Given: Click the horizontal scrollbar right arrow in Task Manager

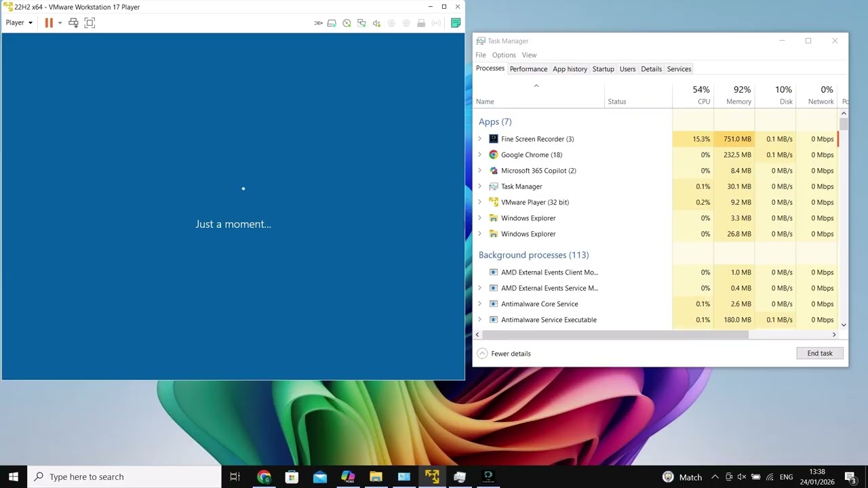Looking at the screenshot, I should coord(834,334).
